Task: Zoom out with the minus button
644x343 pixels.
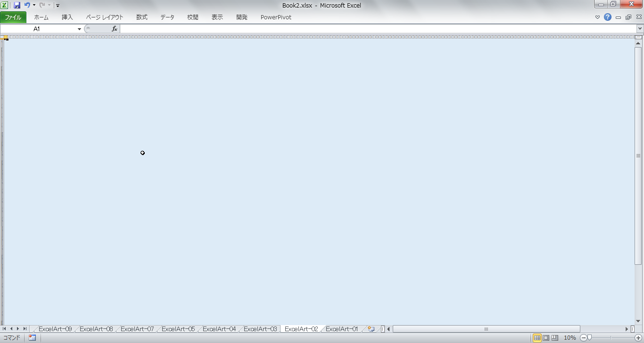Action: pyautogui.click(x=583, y=338)
